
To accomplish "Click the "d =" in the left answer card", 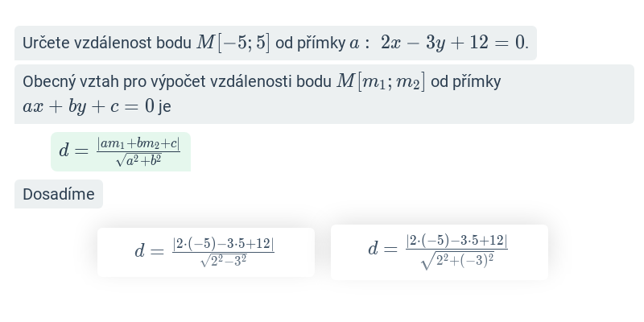I will (x=149, y=250).
